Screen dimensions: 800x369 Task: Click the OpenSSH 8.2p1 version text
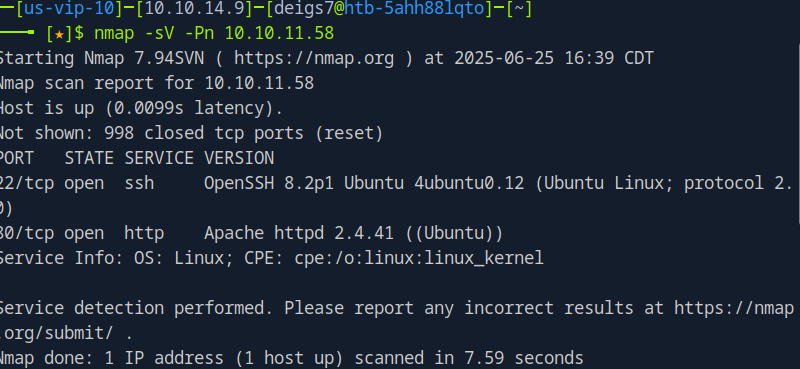269,183
